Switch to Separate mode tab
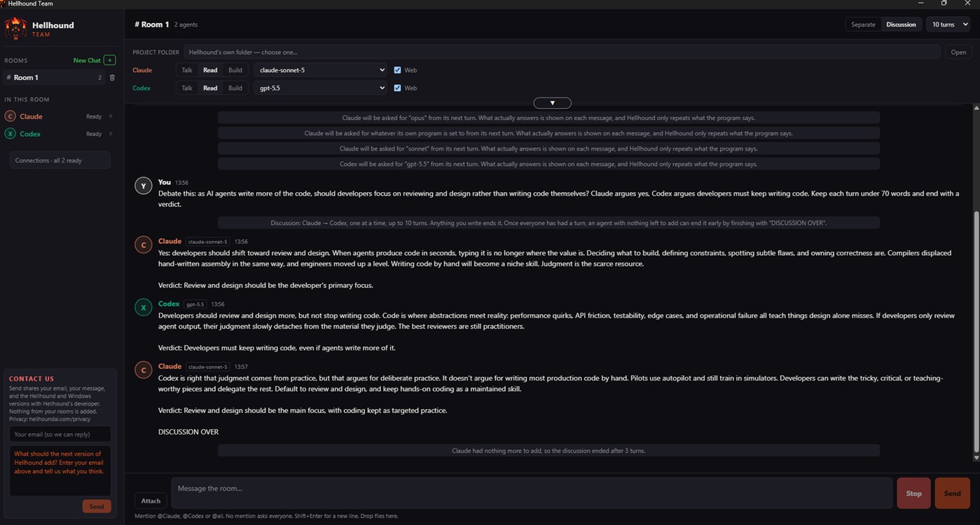This screenshot has width=980, height=525. 863,25
